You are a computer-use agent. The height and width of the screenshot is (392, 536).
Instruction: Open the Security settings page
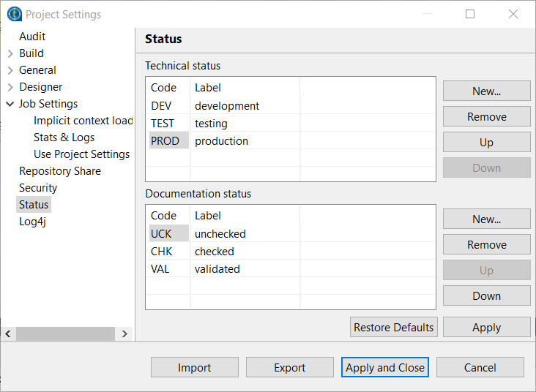click(38, 188)
